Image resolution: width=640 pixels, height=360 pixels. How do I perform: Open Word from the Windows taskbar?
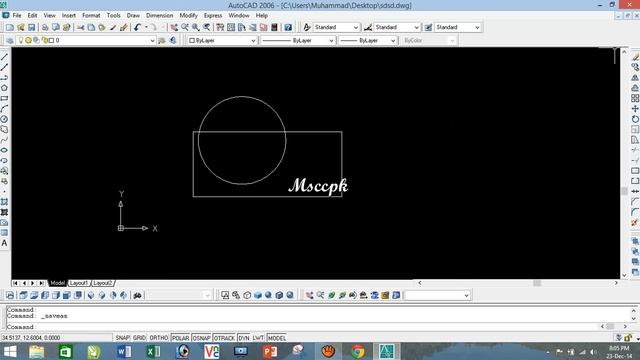(124, 351)
